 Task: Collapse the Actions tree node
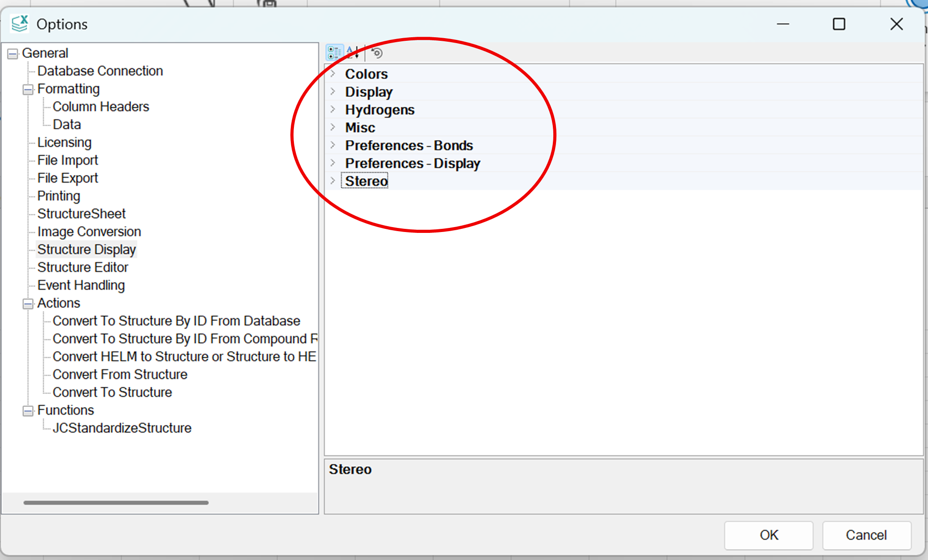(x=28, y=304)
